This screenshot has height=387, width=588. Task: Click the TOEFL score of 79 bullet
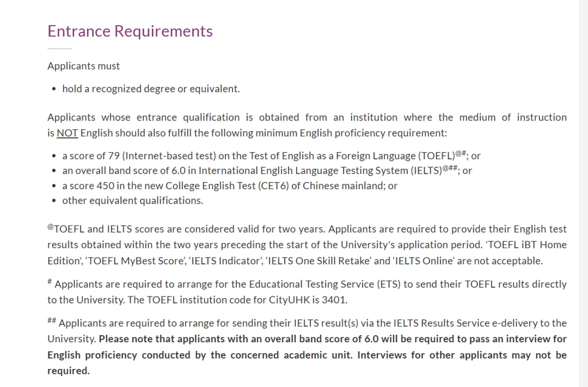pyautogui.click(x=259, y=156)
